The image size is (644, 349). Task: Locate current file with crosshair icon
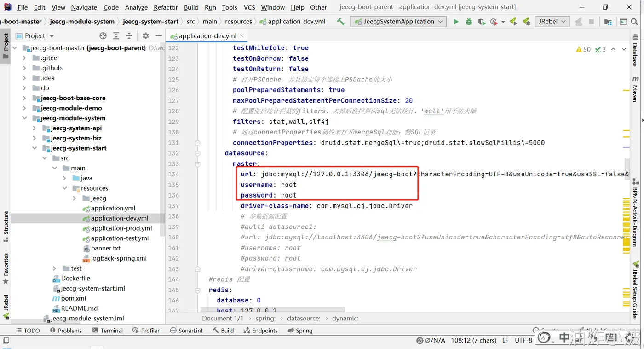pyautogui.click(x=103, y=36)
